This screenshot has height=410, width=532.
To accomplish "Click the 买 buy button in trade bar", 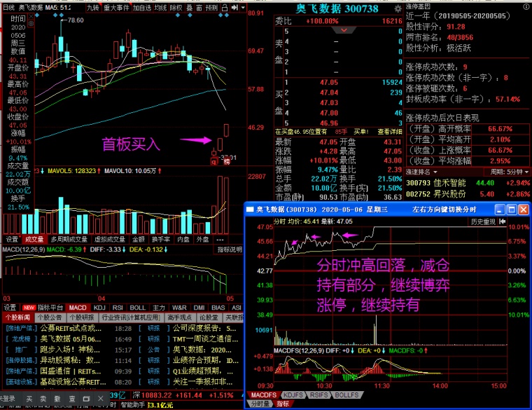I will point(29,399).
